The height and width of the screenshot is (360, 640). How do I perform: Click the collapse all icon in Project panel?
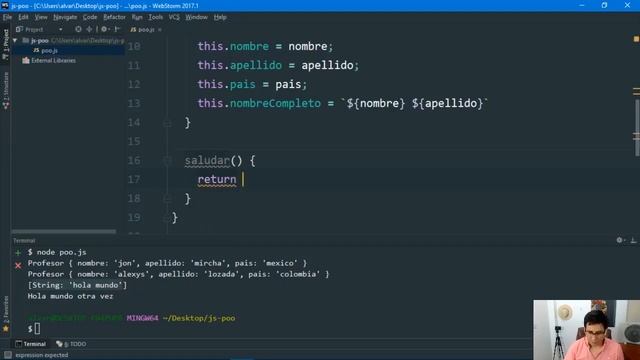click(89, 29)
